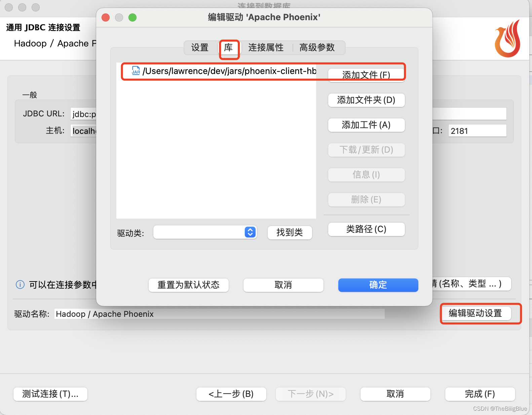The width and height of the screenshot is (532, 415).
Task: Click 删除 (E) button
Action: point(366,199)
